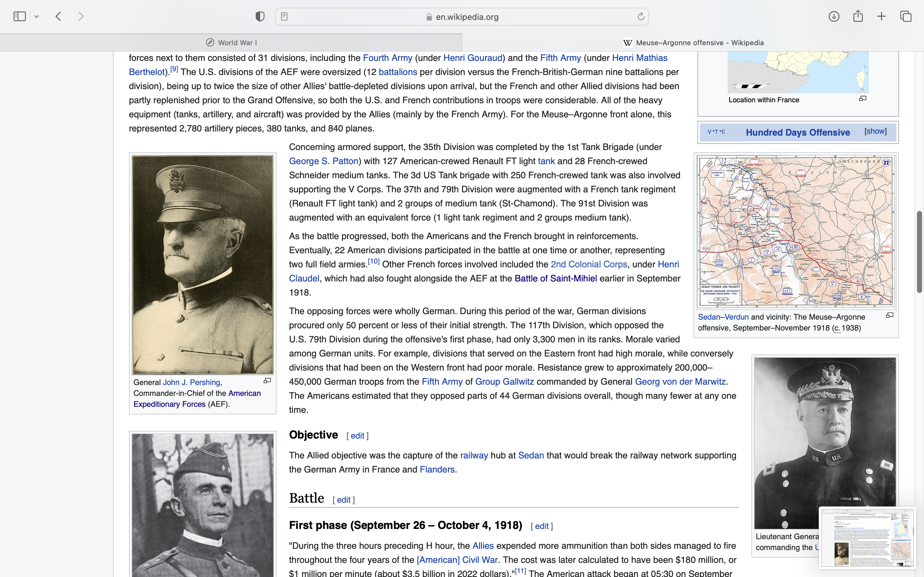This screenshot has width=924, height=577.
Task: Toggle the Safari sidebar button
Action: 20,16
